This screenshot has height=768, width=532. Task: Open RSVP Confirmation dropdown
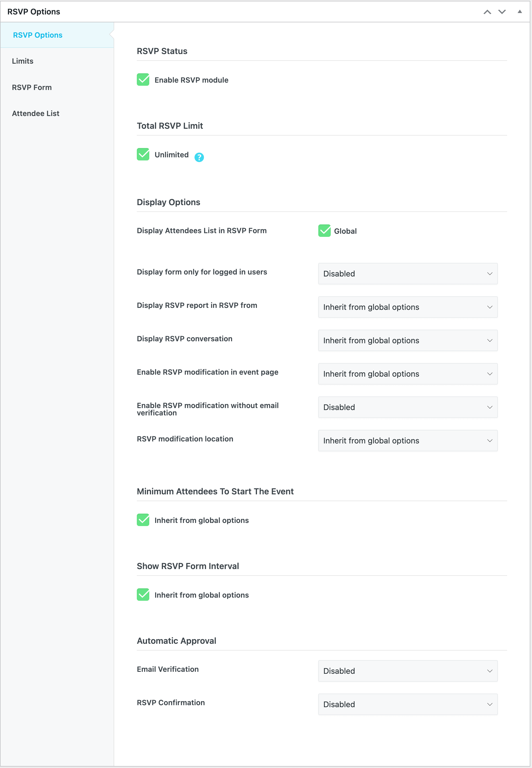click(x=407, y=704)
